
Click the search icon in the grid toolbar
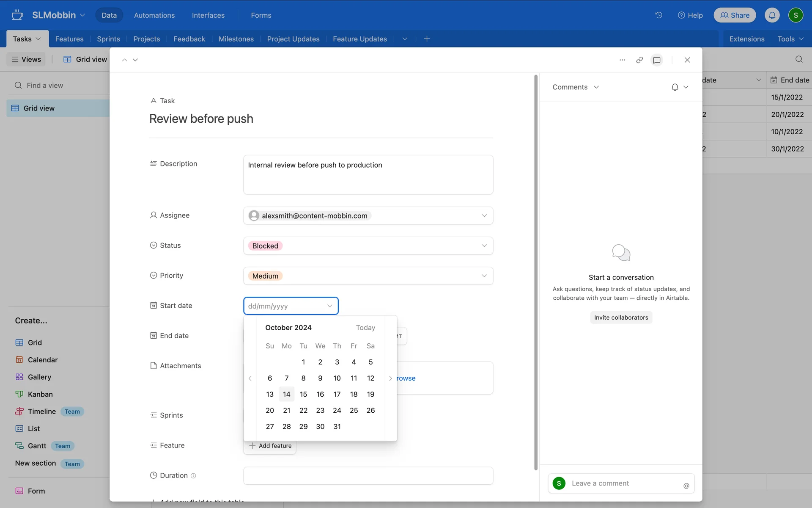[x=799, y=59]
